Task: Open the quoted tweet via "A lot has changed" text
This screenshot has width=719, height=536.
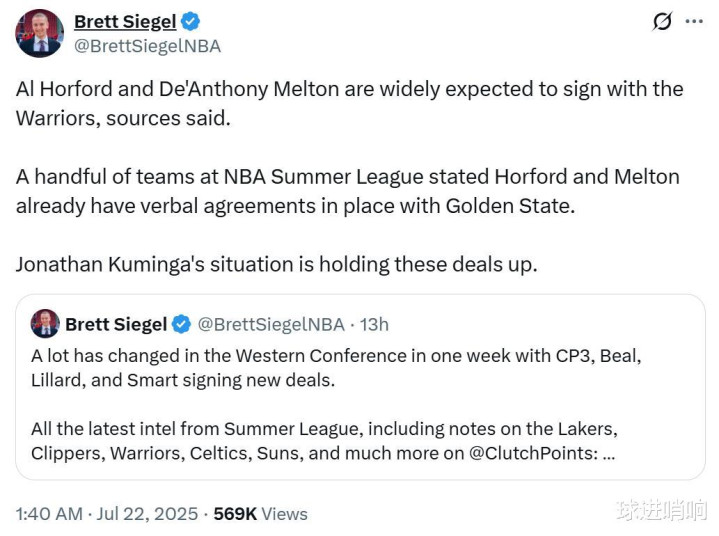Action: coord(335,368)
